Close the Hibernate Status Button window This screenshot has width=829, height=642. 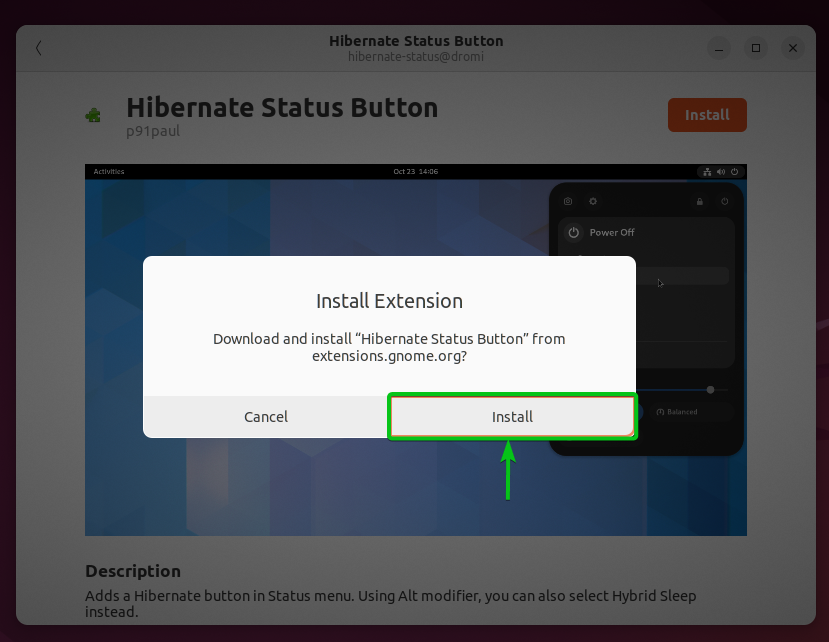[793, 48]
